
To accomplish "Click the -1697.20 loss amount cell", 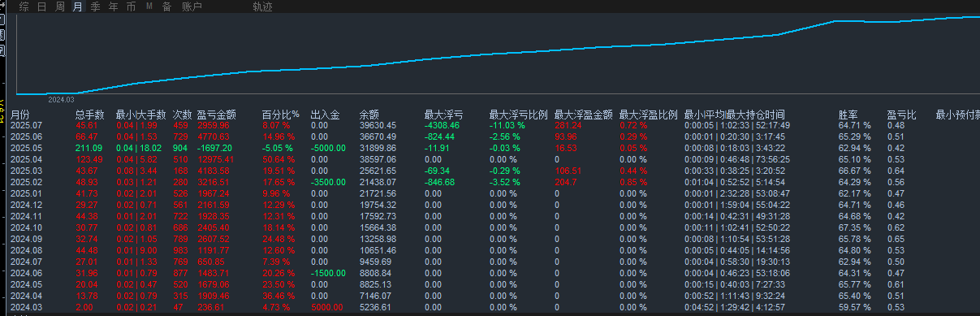I will (x=214, y=149).
